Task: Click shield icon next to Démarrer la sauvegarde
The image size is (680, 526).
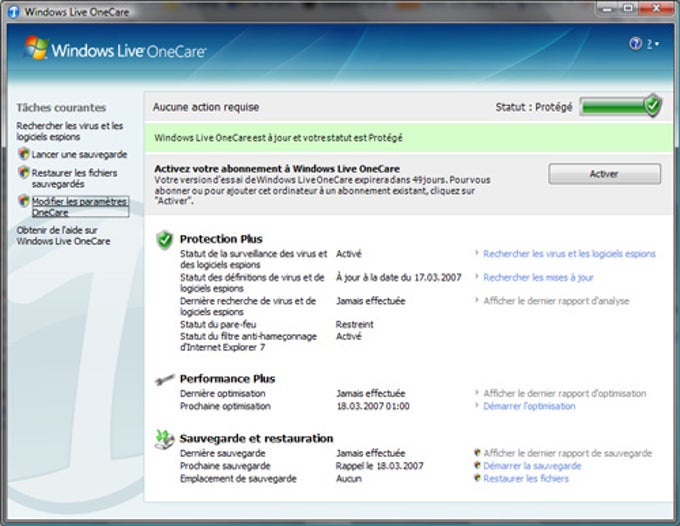Action: 477,465
